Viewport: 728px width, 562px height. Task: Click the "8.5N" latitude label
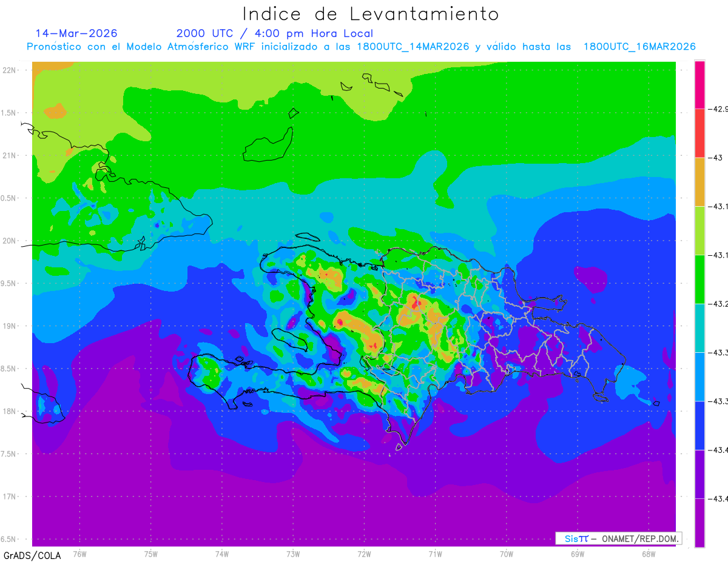coord(8,369)
